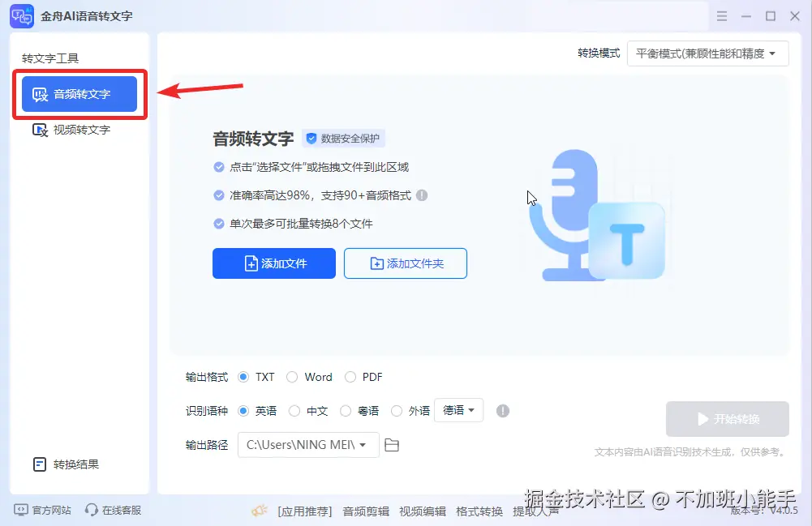Open recommended app 视频编辑
The width and height of the screenshot is (812, 526).
tap(423, 511)
